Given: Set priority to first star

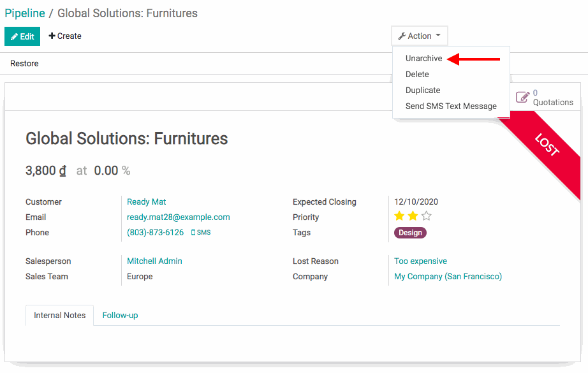Looking at the screenshot, I should coord(400,216).
